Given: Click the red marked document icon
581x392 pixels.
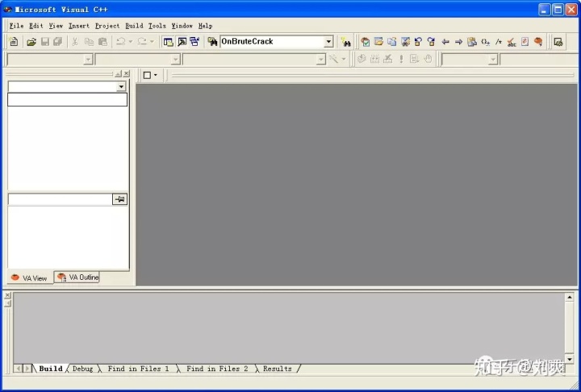Looking at the screenshot, I should click(x=525, y=42).
